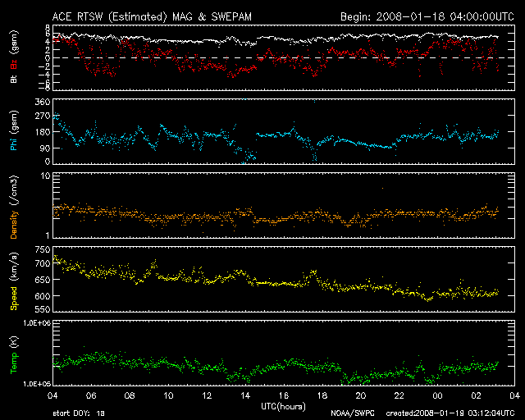This screenshot has height=420, width=525.
Task: Click the lower "1.0E+05" Temp axis label
Action: (37, 384)
